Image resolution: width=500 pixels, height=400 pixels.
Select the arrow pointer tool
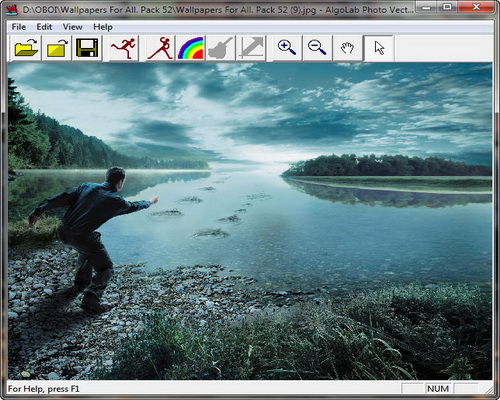coord(379,48)
